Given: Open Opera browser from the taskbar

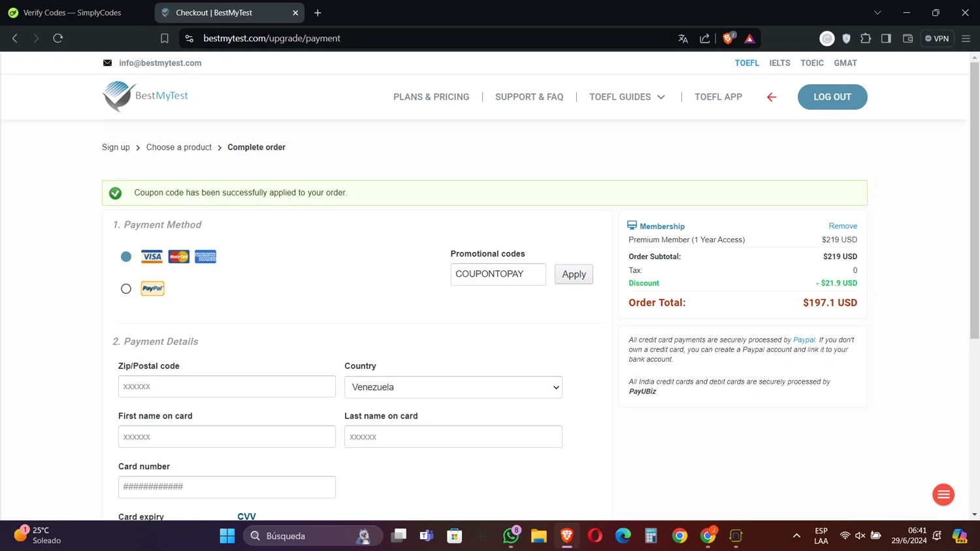Looking at the screenshot, I should click(595, 536).
